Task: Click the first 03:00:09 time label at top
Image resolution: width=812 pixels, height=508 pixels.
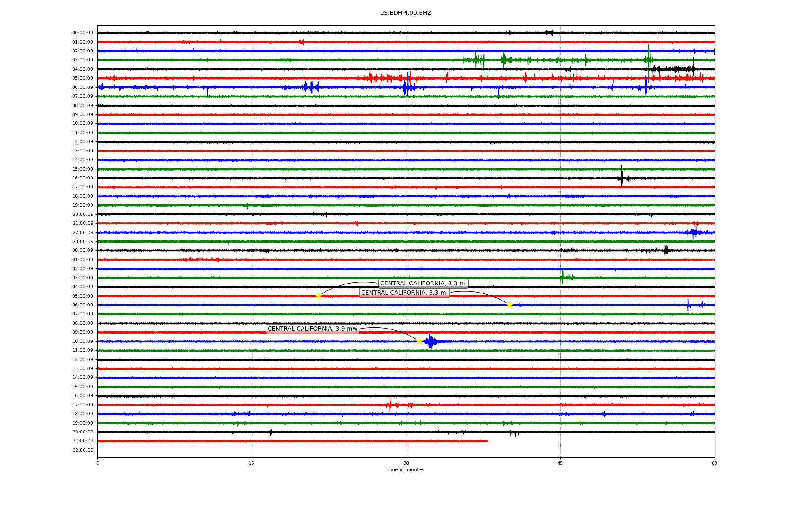Action: [x=82, y=60]
